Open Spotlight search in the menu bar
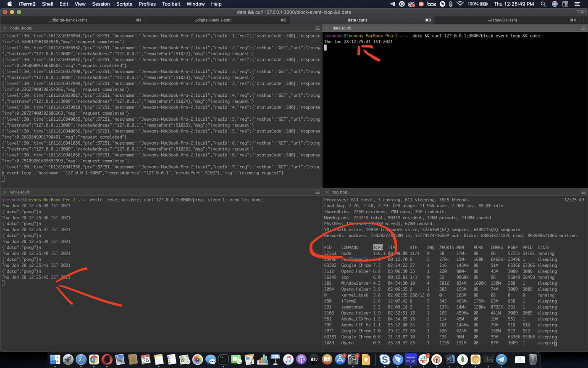 click(543, 4)
